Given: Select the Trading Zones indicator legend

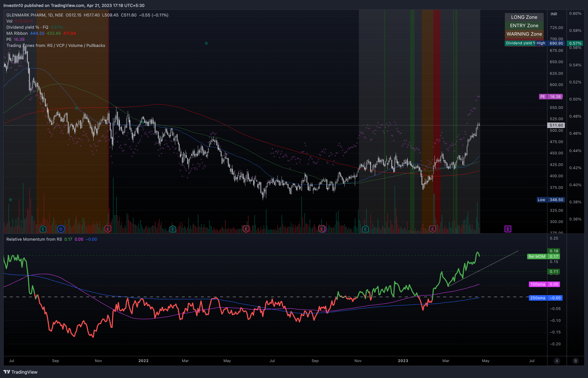Looking at the screenshot, I should 56,45.
